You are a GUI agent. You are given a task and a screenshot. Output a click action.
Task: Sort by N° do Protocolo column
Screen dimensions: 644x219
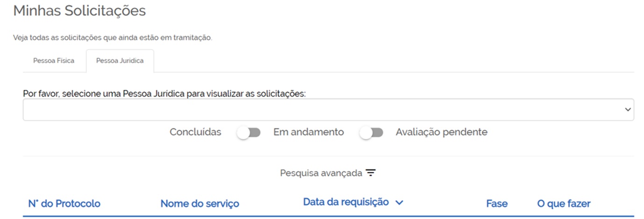click(x=64, y=204)
